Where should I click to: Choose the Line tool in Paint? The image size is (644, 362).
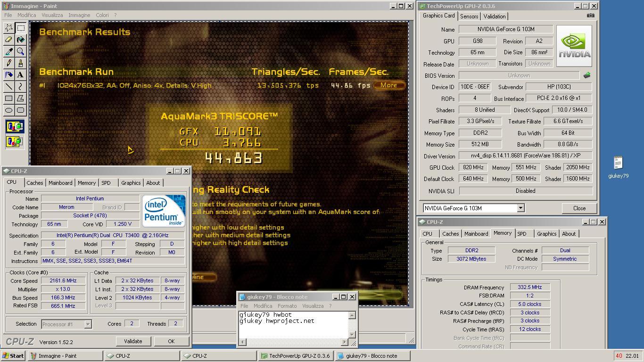coord(9,87)
